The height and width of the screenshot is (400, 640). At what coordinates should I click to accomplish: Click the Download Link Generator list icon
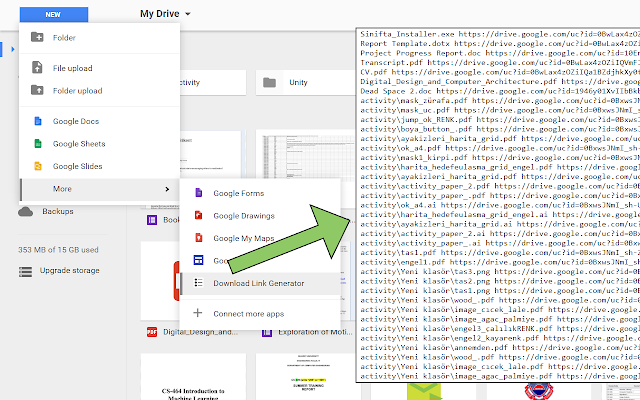click(x=198, y=282)
